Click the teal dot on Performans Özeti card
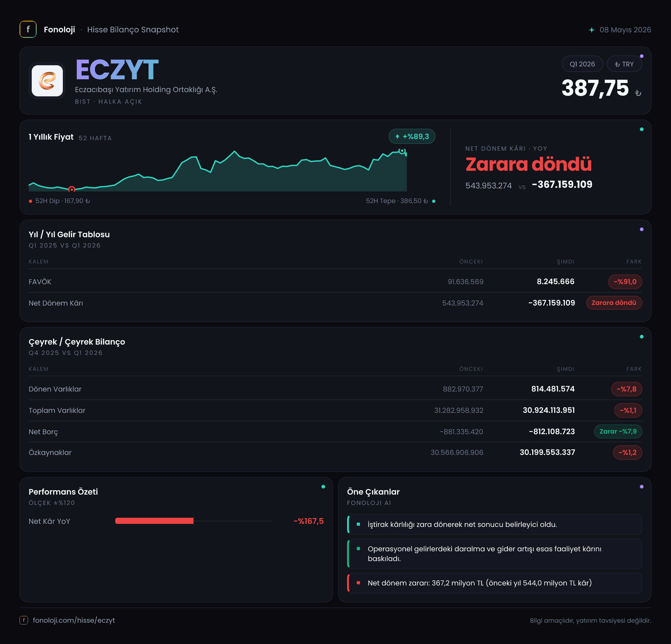 click(323, 487)
